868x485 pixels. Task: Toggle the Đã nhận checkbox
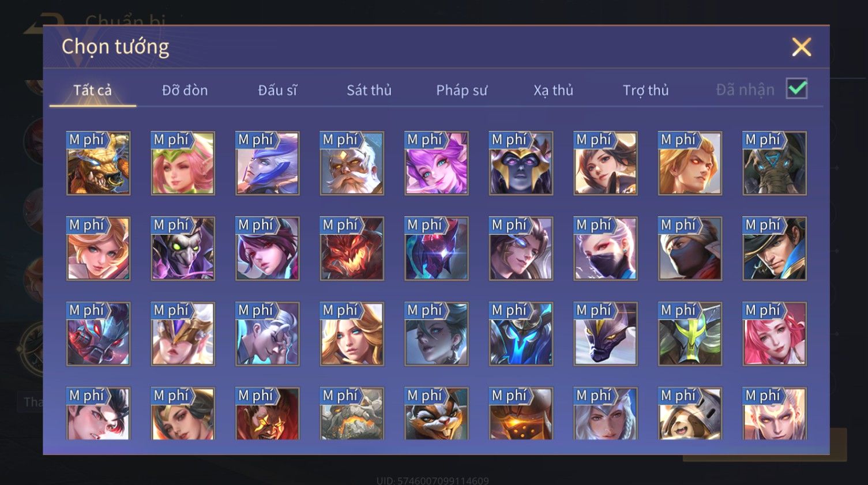796,89
